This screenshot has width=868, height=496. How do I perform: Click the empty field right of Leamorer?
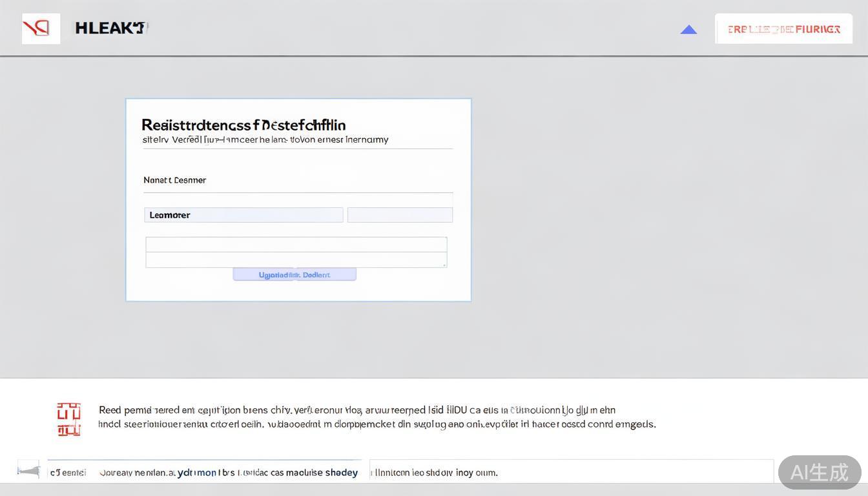tap(400, 215)
